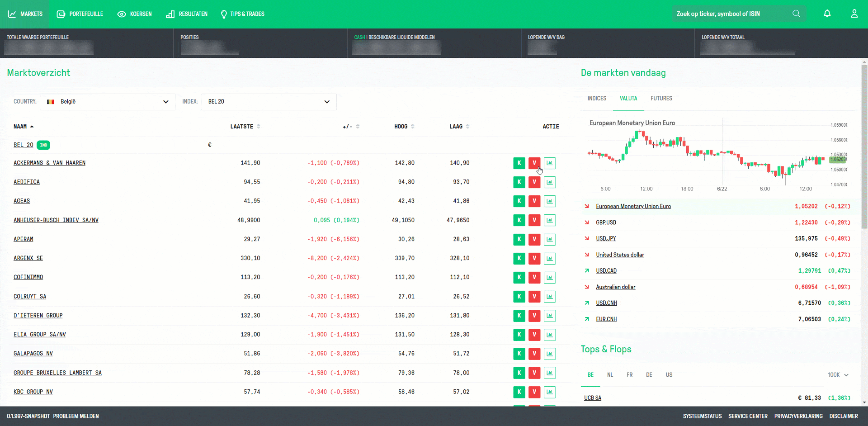868x426 pixels.
Task: Open chart icon for Ageas
Action: click(x=550, y=201)
